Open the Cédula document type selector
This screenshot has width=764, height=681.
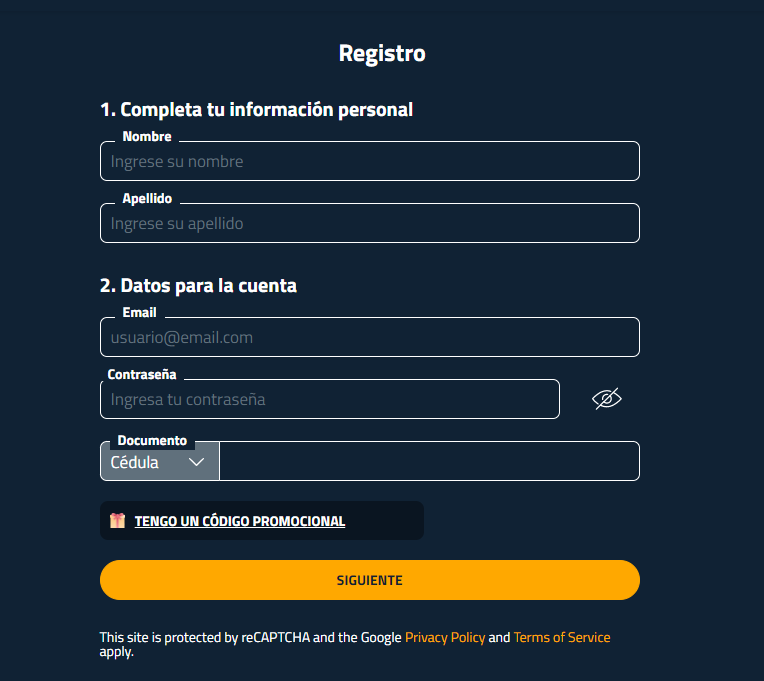pyautogui.click(x=160, y=461)
